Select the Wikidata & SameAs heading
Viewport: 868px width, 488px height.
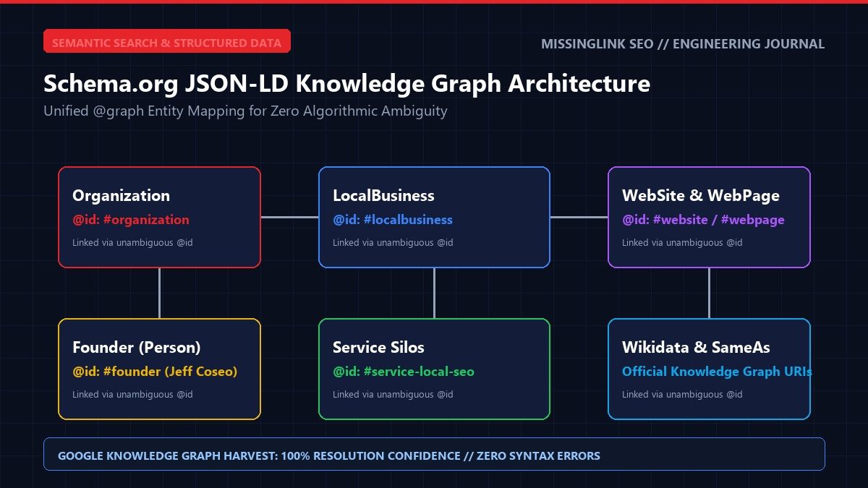tap(696, 348)
